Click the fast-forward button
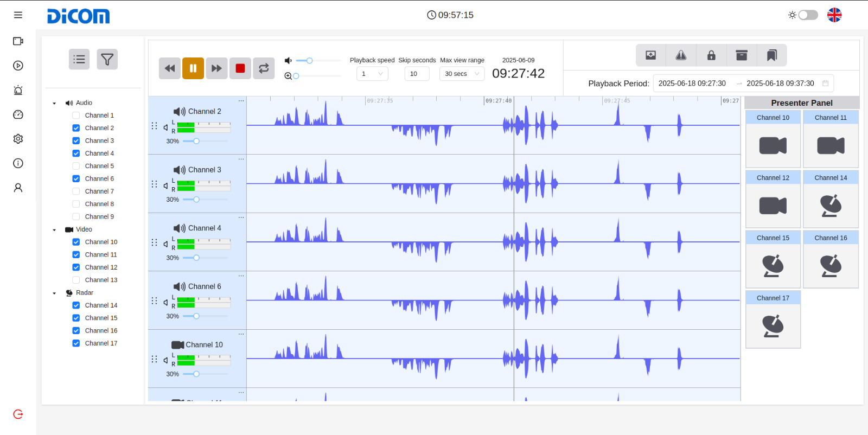 pos(216,68)
